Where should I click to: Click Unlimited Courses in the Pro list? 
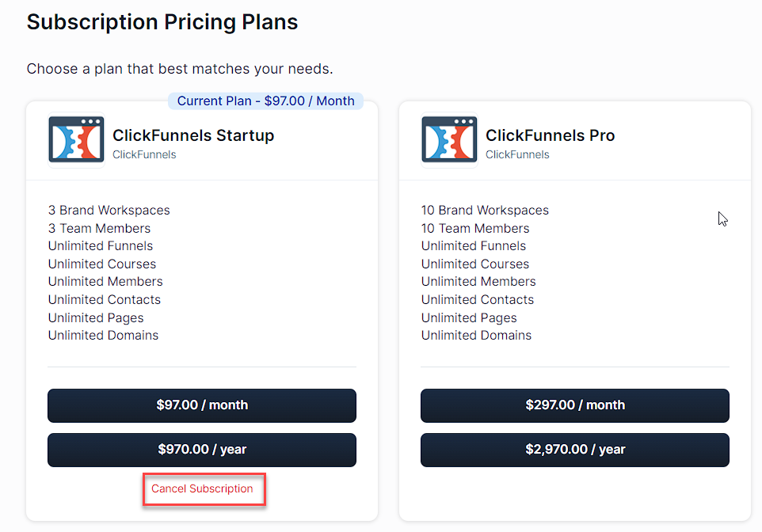[474, 264]
